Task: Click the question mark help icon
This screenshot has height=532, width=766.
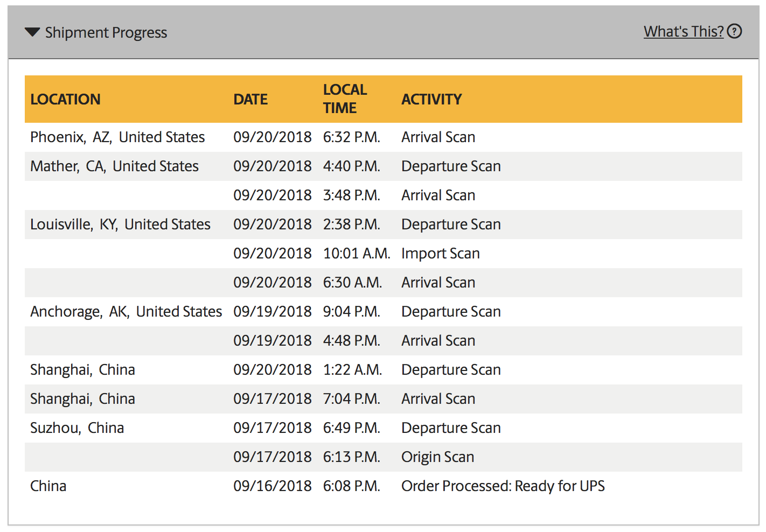Action: 734,32
